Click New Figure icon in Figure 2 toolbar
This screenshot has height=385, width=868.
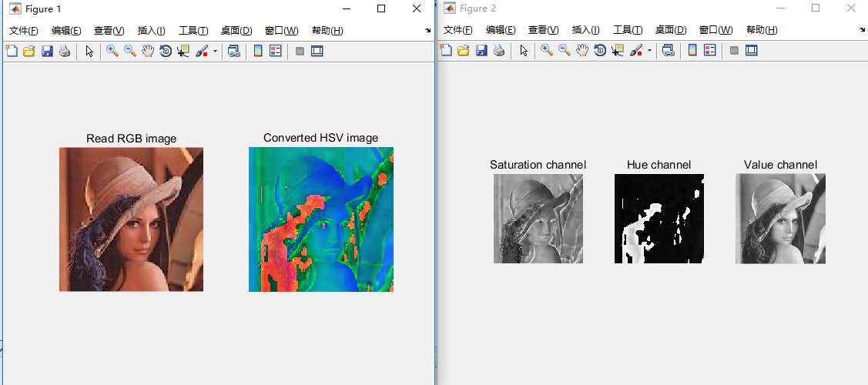446,50
